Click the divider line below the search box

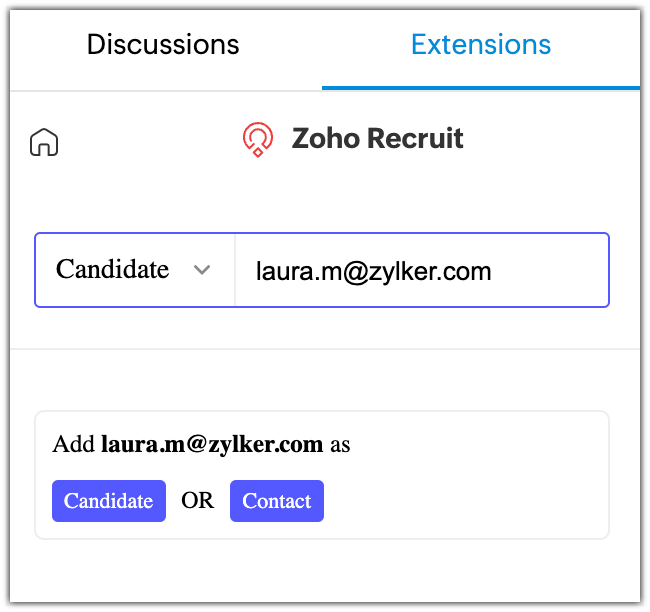click(x=325, y=349)
